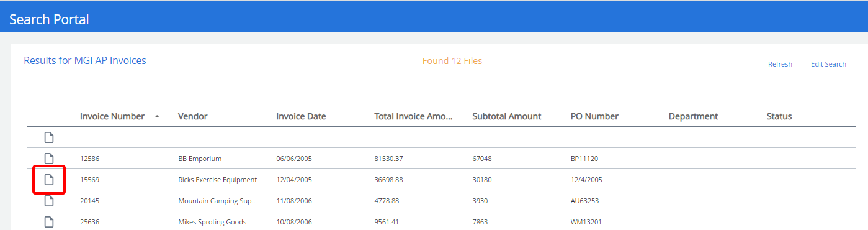Sort by Invoice Date column header
Screen dimensions: 868x230
pyautogui.click(x=301, y=116)
